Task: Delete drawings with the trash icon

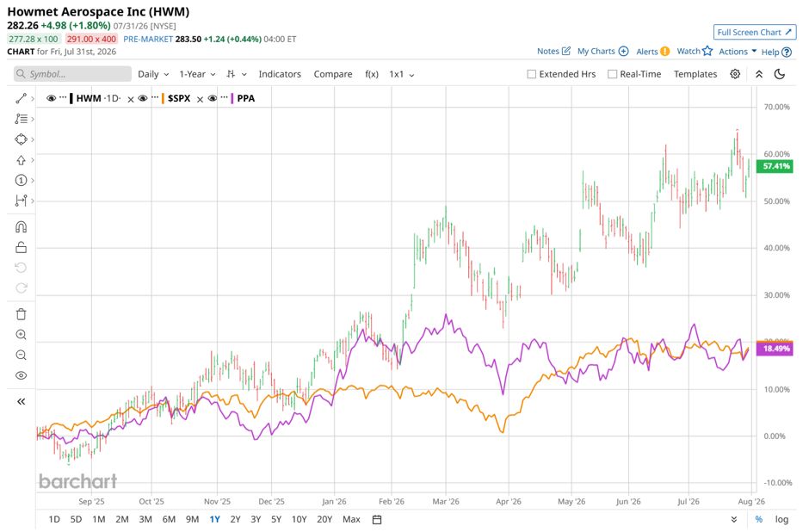Action: pos(22,314)
